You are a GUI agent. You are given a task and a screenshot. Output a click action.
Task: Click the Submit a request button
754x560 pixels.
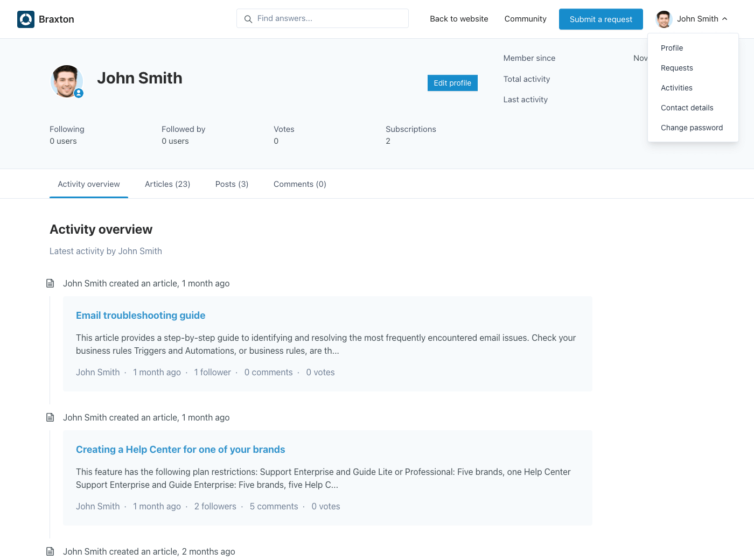tap(601, 19)
